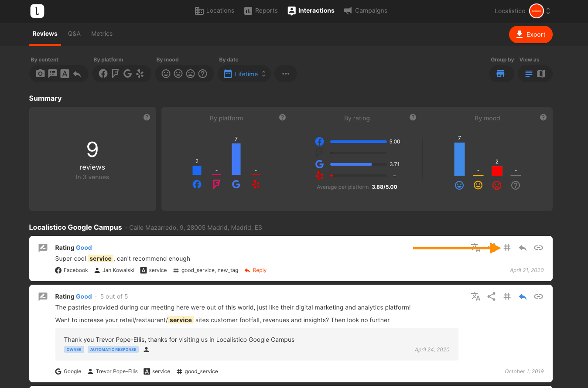Viewport: 588px width, 388px height.
Task: Click the review icon beside Pope-Ellis's rating
Action: [x=43, y=297]
